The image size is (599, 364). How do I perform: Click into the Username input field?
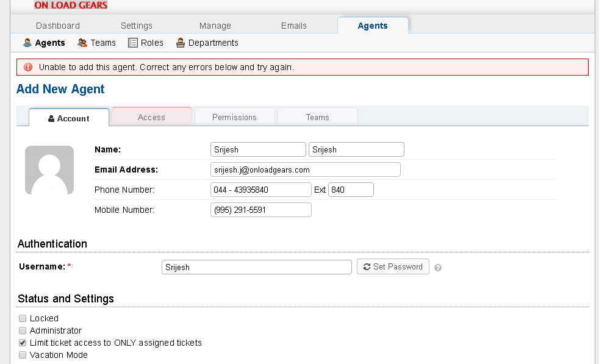256,267
